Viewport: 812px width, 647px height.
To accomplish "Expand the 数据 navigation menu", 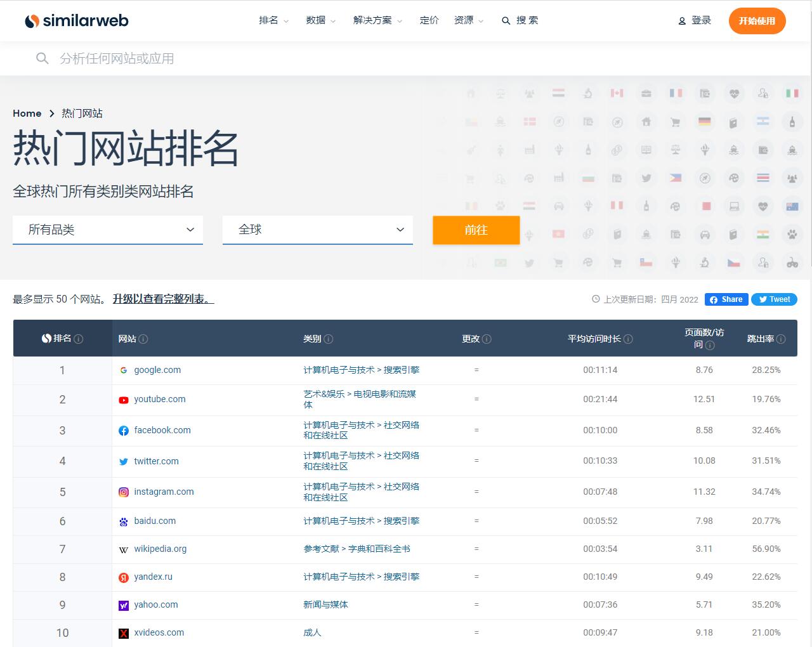I will (320, 20).
